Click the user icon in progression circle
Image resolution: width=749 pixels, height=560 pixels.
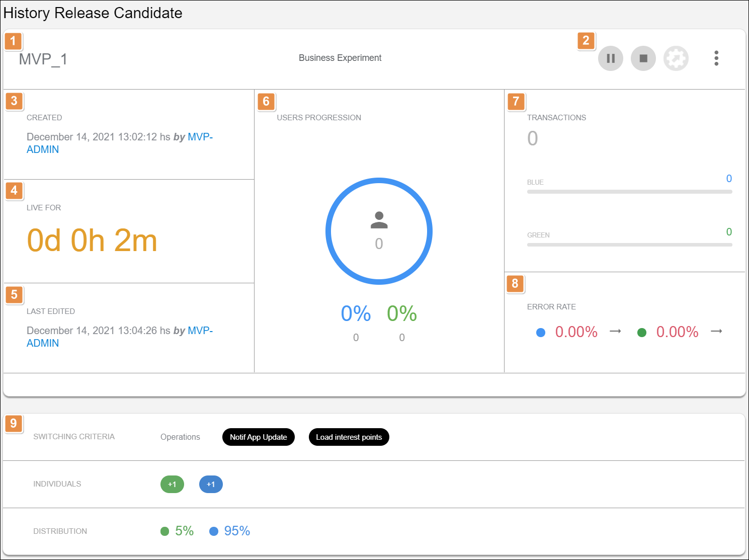(x=379, y=220)
